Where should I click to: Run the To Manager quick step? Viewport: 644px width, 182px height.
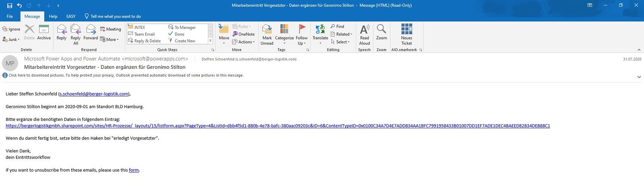[x=182, y=27]
